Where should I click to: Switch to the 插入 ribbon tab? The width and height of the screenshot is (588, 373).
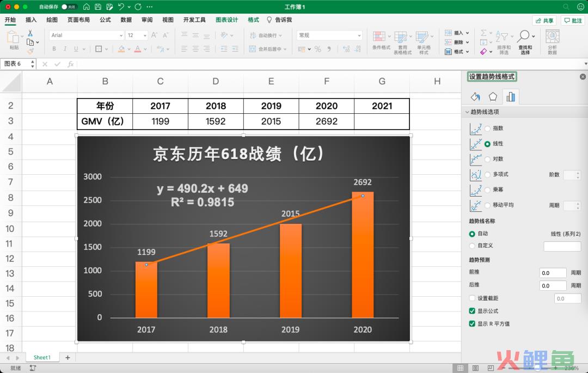pyautogui.click(x=30, y=20)
